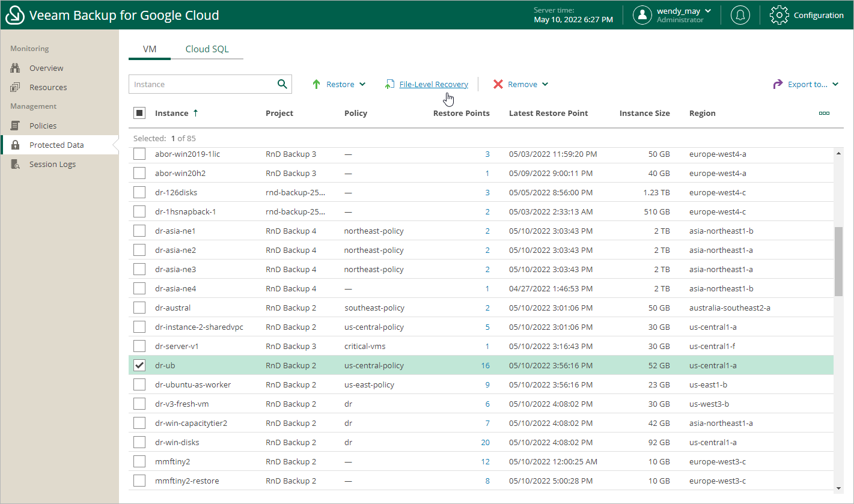Screen dimensions: 854x504
Task: Open the column settings three-dot icon
Action: pos(824,113)
